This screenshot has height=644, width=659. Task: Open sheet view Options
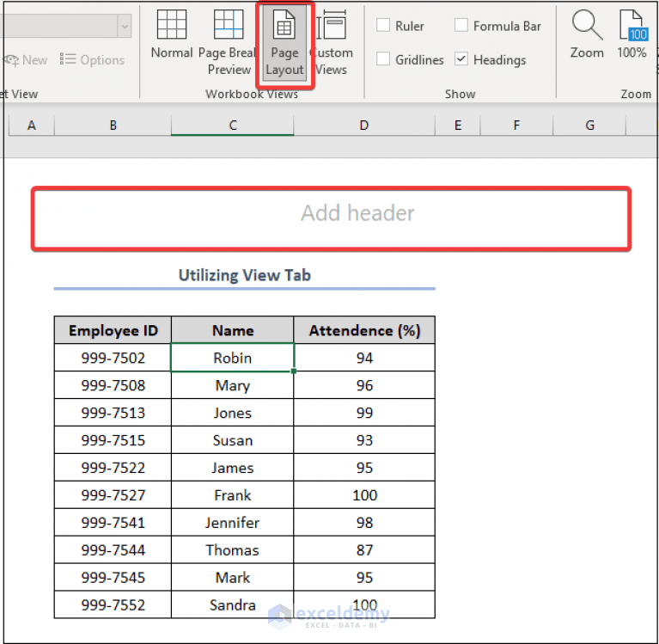[x=92, y=60]
